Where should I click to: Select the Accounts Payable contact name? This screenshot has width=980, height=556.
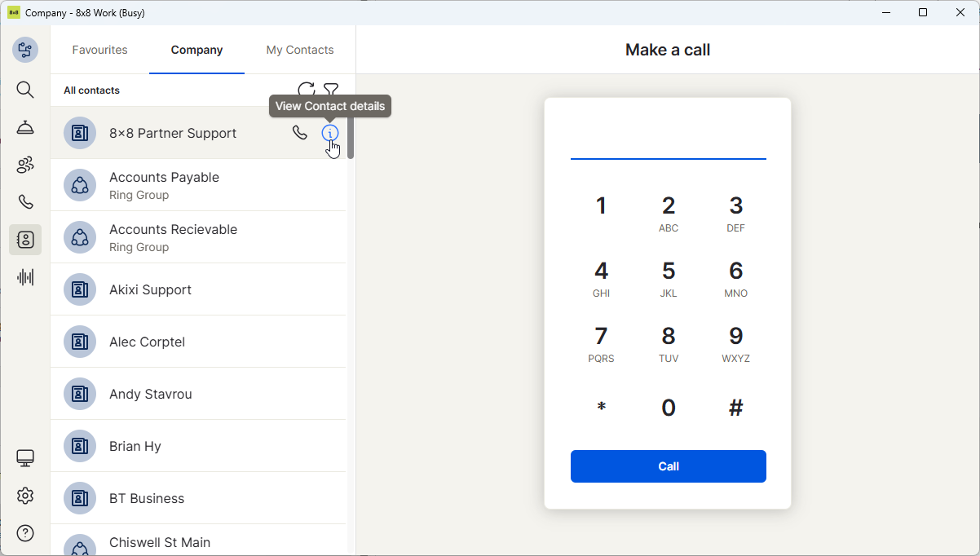pyautogui.click(x=164, y=177)
